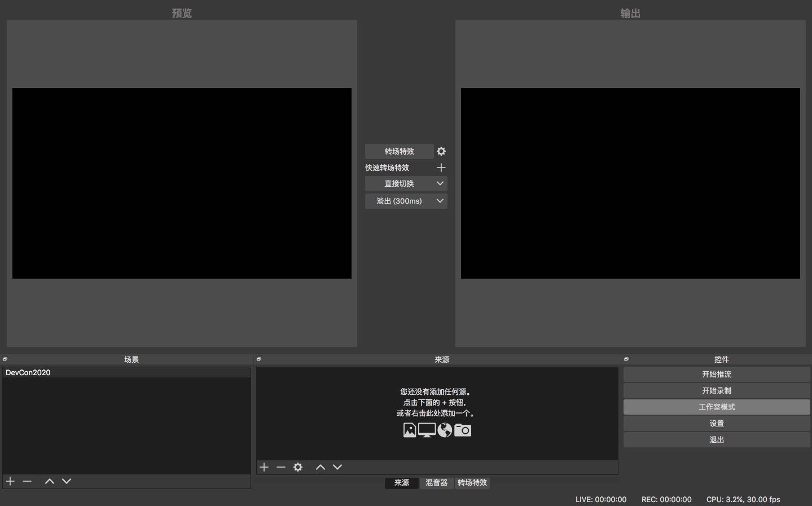This screenshot has height=506, width=812.
Task: Remove the selected scene with minus icon
Action: click(x=27, y=481)
